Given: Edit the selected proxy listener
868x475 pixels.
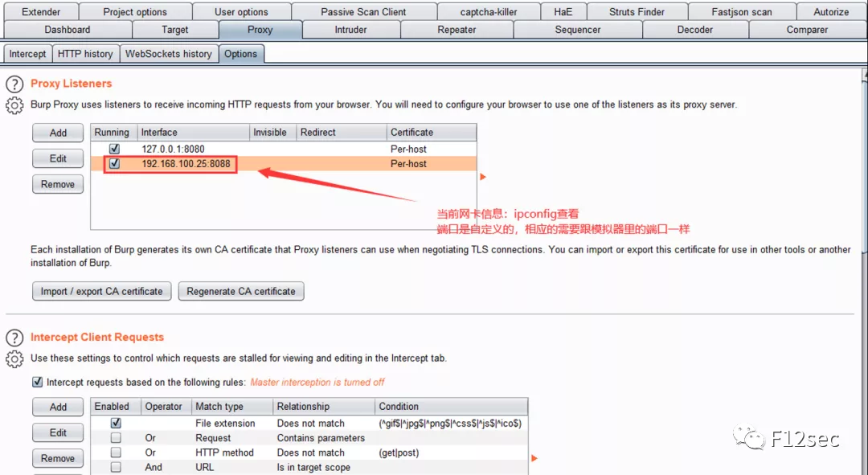Looking at the screenshot, I should click(x=58, y=158).
